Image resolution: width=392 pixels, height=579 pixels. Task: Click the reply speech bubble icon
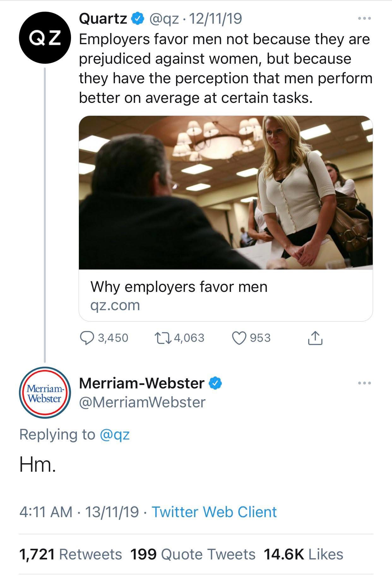coord(86,338)
